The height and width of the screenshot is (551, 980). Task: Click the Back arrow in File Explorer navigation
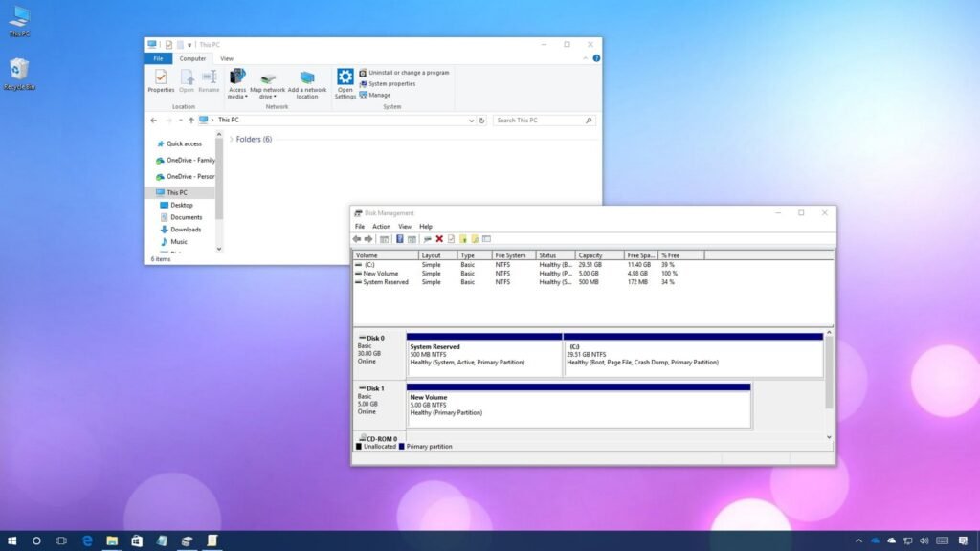[x=154, y=120]
